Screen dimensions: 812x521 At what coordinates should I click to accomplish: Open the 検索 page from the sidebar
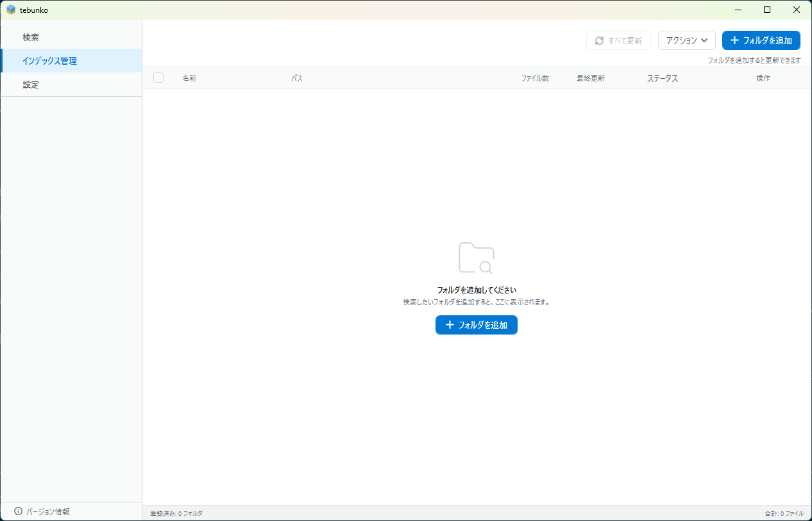coord(71,37)
